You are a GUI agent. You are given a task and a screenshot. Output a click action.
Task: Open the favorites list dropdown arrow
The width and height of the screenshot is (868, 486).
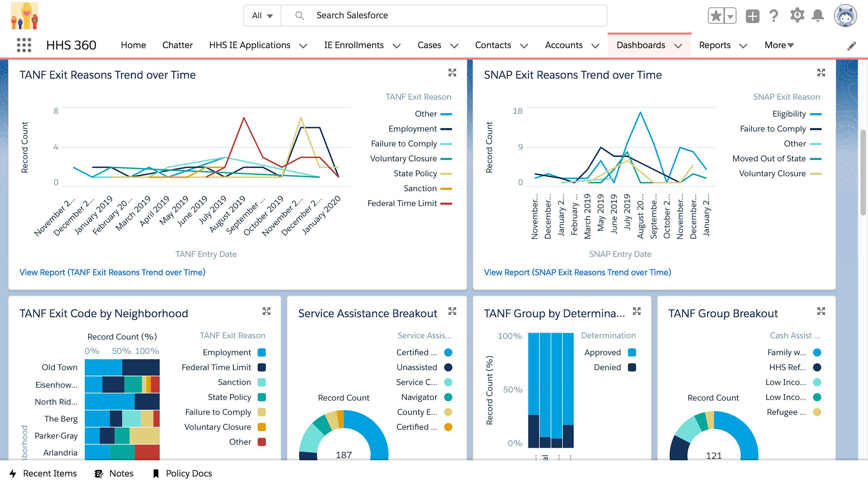click(x=730, y=16)
